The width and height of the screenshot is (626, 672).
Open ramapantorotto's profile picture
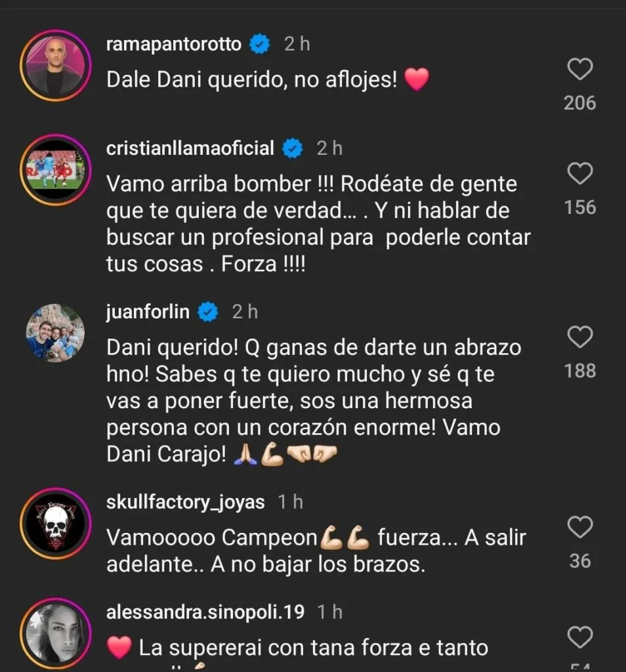pyautogui.click(x=55, y=66)
